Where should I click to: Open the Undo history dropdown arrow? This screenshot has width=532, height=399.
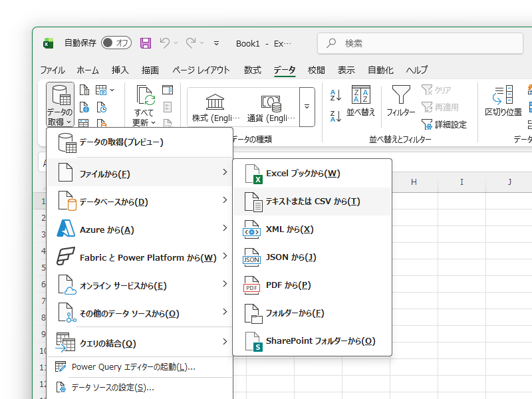[x=176, y=43]
